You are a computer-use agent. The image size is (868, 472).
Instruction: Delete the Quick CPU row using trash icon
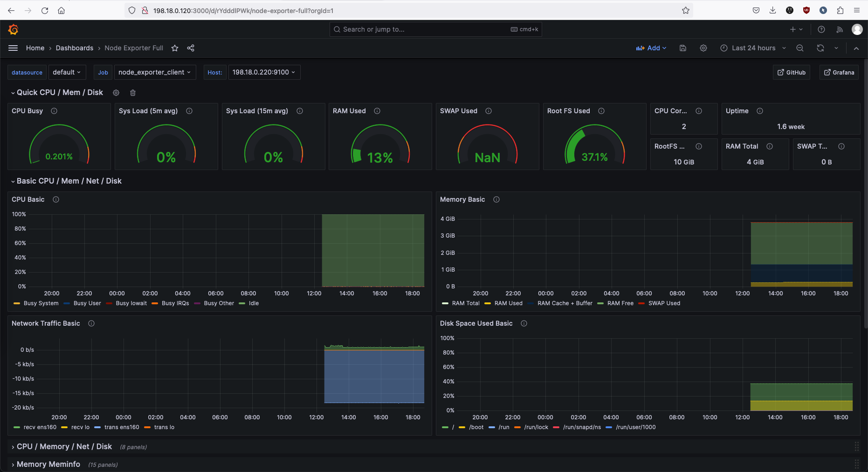(133, 93)
